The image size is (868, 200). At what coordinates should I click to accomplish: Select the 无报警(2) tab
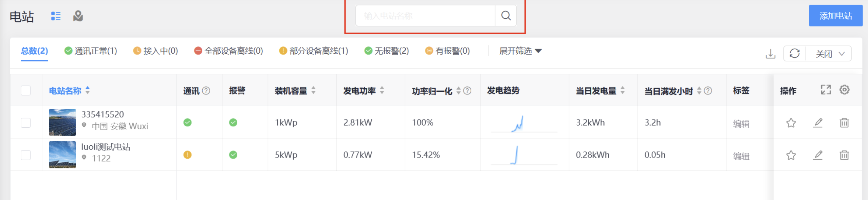(387, 51)
